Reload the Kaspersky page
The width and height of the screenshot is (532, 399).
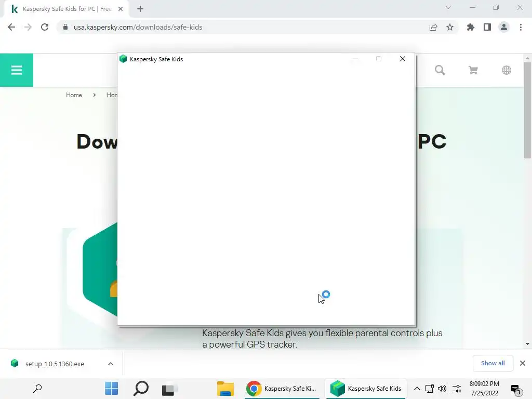(x=45, y=27)
